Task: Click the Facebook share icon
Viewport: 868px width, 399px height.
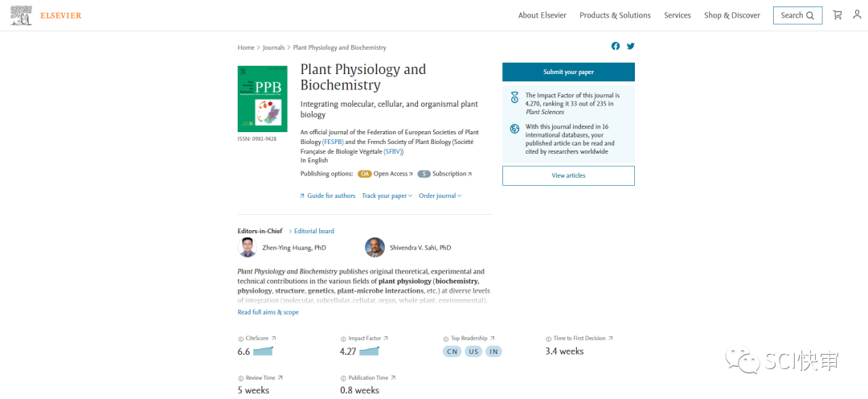Action: 616,46
